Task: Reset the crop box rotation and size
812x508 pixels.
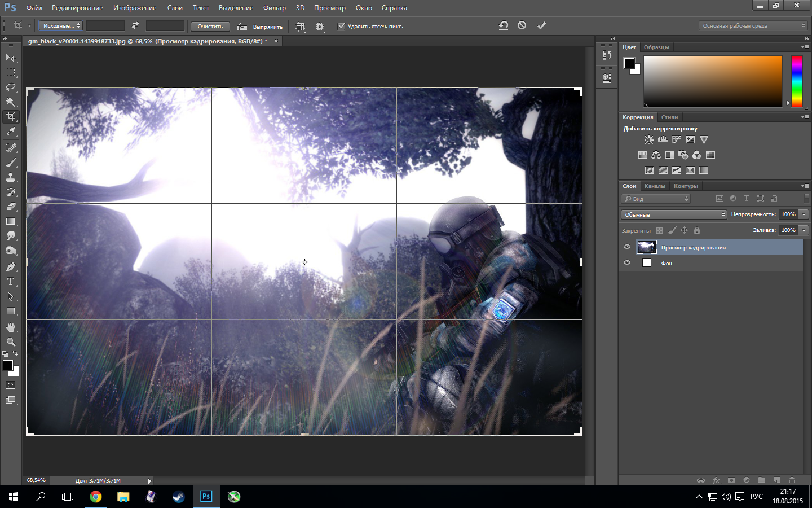Action: [x=504, y=25]
